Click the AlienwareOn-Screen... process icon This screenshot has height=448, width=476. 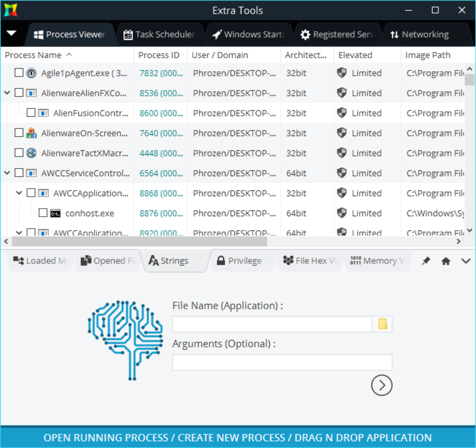tap(31, 133)
